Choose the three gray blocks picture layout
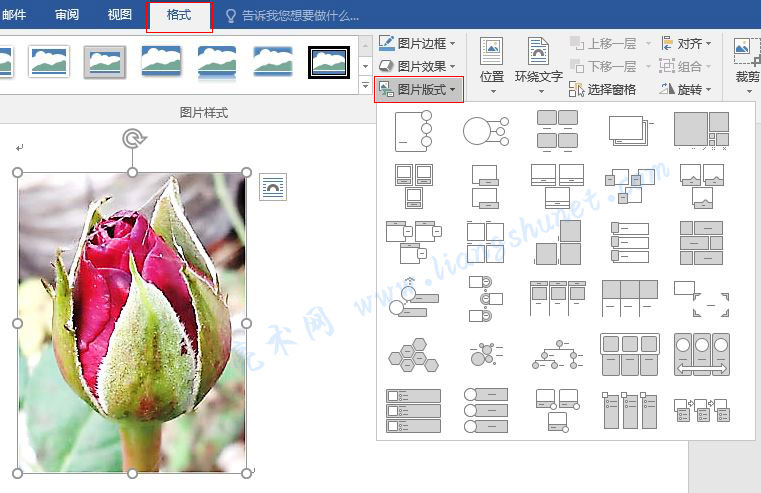761x493 pixels. [558, 242]
